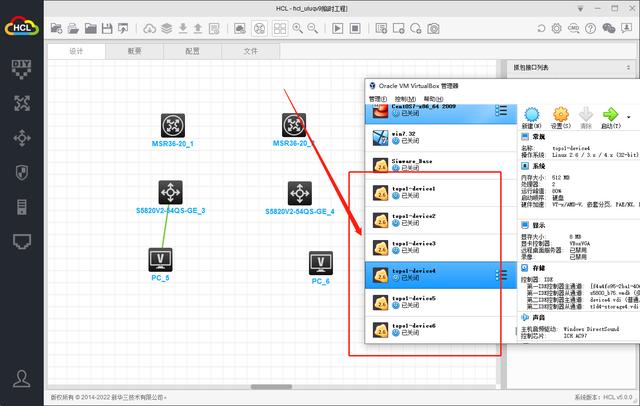640x406 pixels.
Task: Switch to the 文件 tab
Action: click(251, 51)
